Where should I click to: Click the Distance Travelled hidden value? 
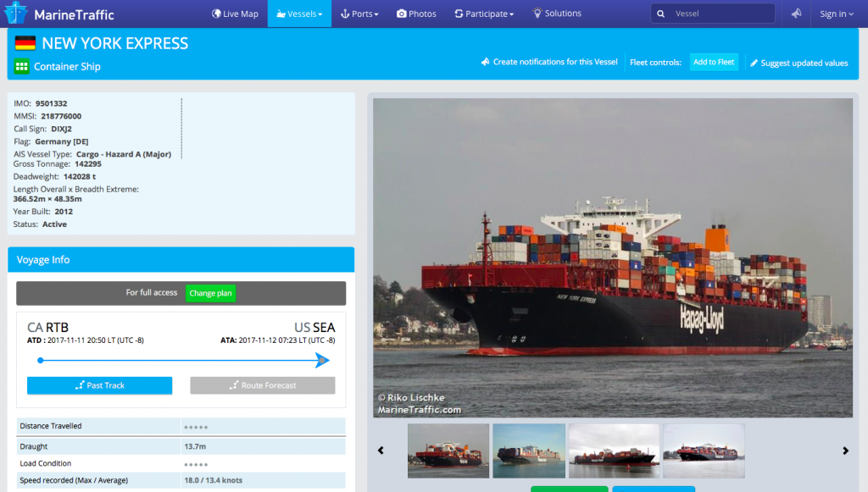196,427
